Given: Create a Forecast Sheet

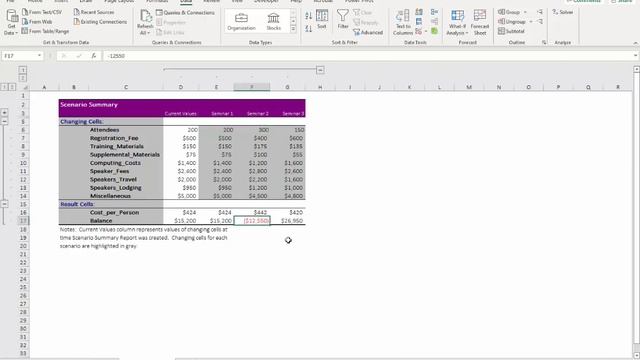Looking at the screenshot, I should tap(480, 22).
